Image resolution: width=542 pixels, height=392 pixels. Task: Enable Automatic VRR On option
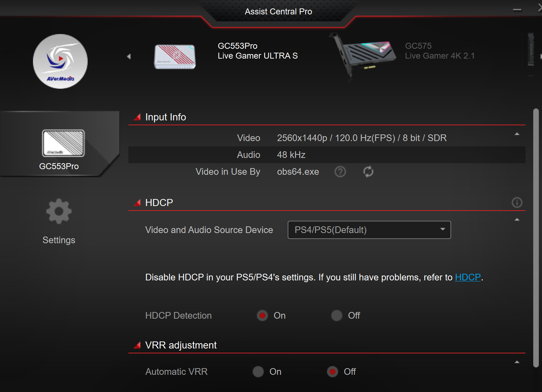[258, 372]
